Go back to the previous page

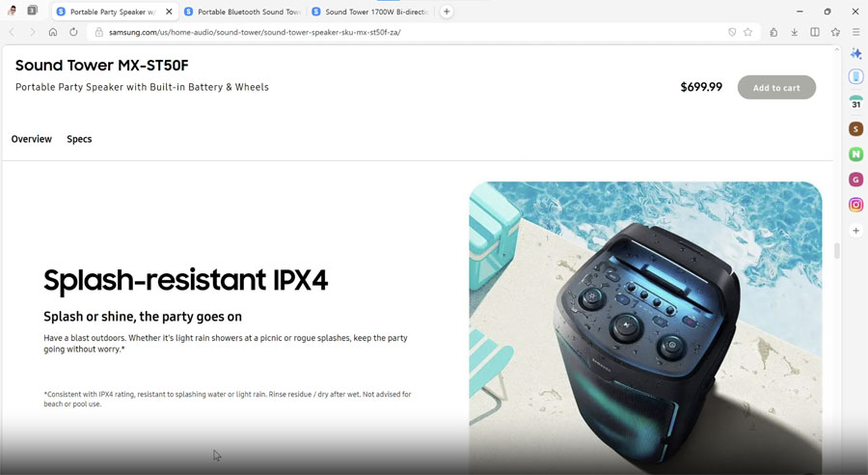click(12, 32)
